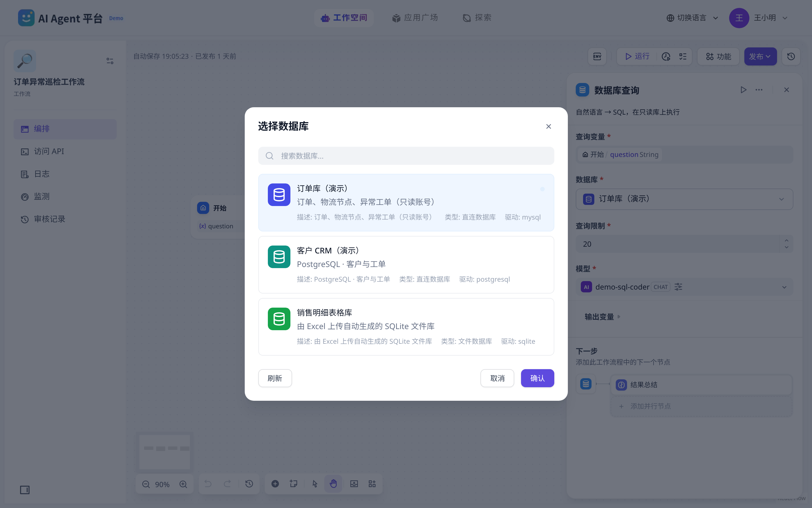
Task: Open the ENV environment variables button
Action: point(597,56)
